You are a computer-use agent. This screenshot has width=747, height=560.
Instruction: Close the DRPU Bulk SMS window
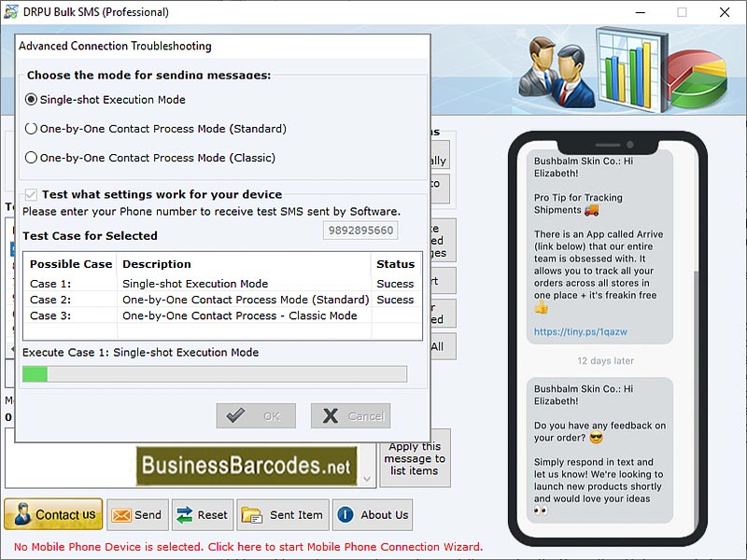(x=725, y=12)
